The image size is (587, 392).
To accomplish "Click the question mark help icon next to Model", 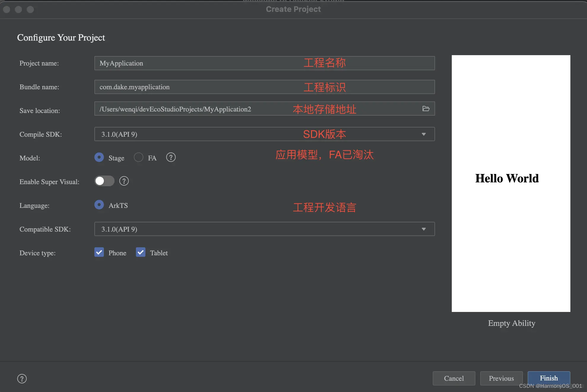I will [170, 157].
